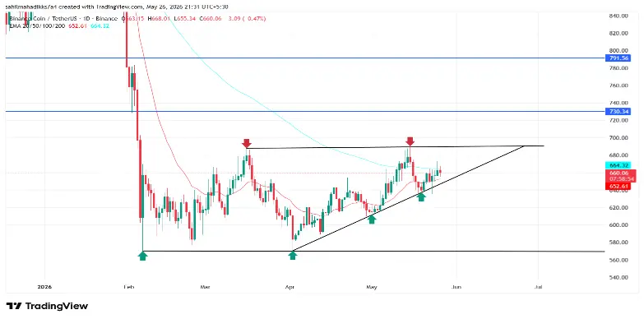Screen dimensions: 644x319
Task: Click the TradingView logo at the bottom
Action: [47, 306]
